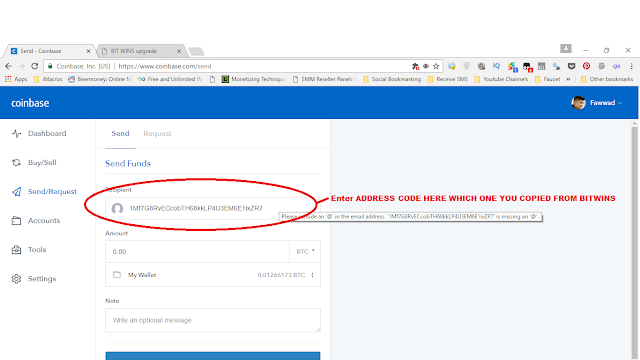The image size is (640, 360).
Task: Open the Chrome three-dot menu
Action: pyautogui.click(x=631, y=66)
